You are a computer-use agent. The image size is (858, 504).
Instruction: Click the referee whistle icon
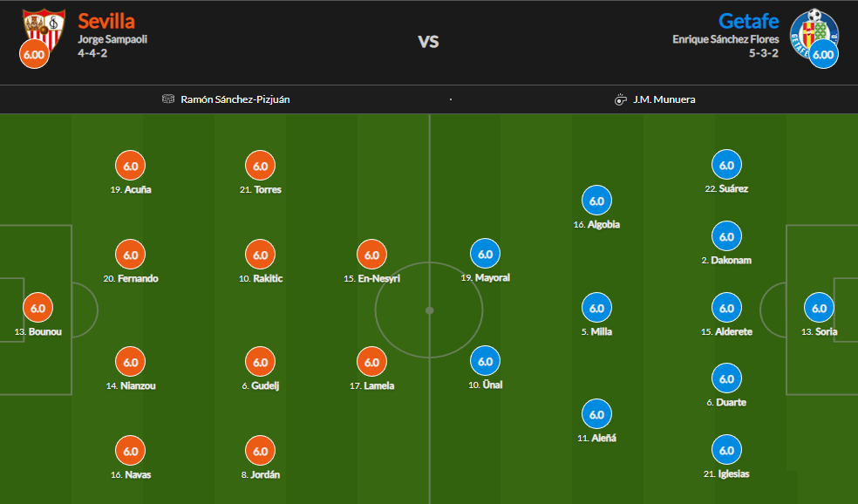pyautogui.click(x=620, y=99)
